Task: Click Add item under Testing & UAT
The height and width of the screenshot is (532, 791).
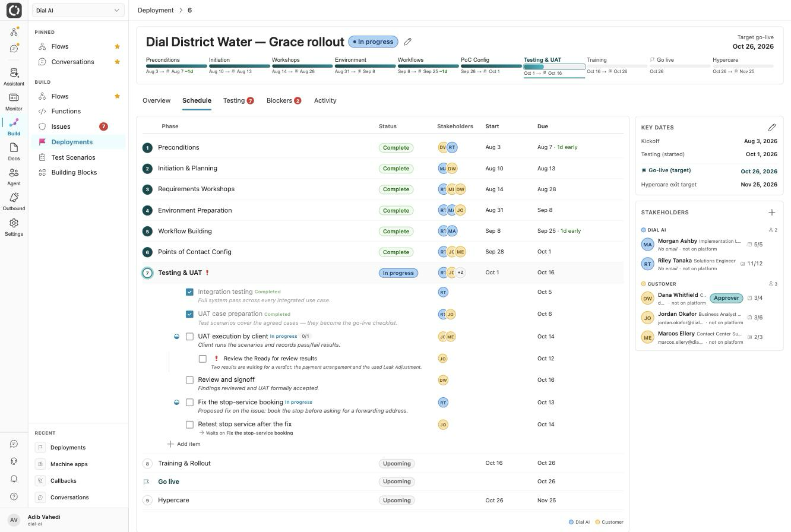Action: pyautogui.click(x=184, y=444)
